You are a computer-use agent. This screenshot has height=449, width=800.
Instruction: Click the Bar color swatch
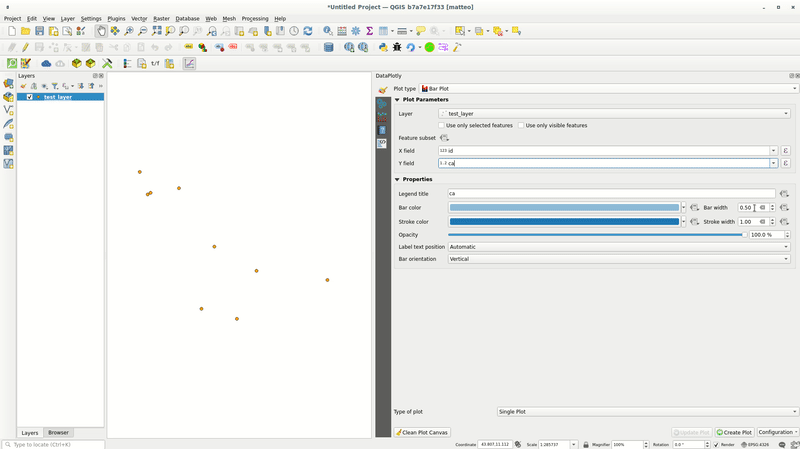pyautogui.click(x=564, y=208)
